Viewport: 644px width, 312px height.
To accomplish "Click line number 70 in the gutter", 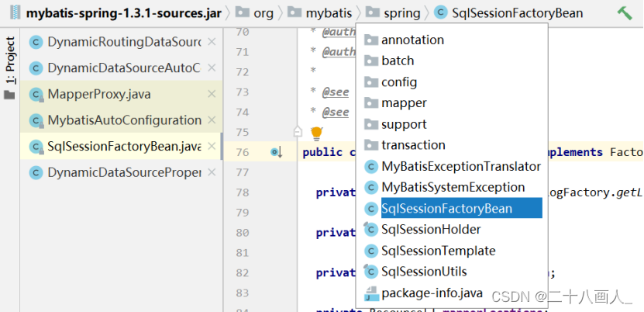I will (x=243, y=32).
